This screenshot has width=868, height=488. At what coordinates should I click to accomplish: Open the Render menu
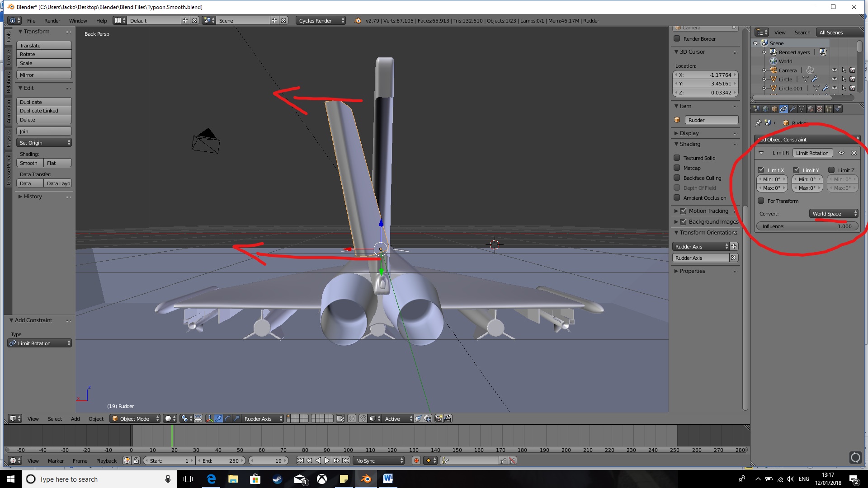coord(52,21)
